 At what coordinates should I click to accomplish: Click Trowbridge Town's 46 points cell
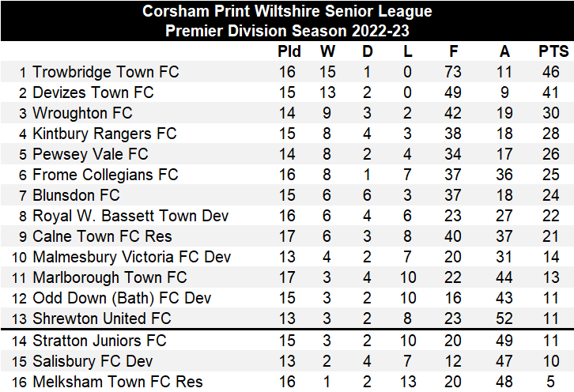[x=553, y=72]
